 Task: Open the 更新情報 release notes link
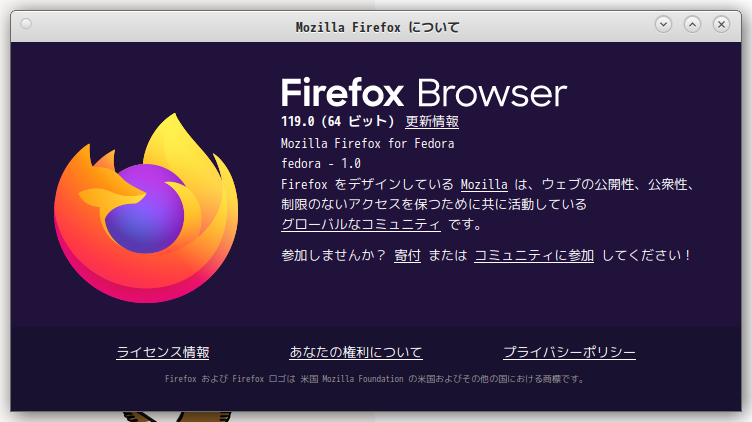(432, 122)
